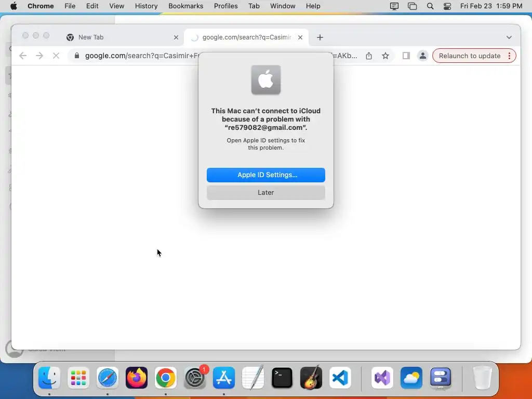Image resolution: width=532 pixels, height=399 pixels.
Task: Close the New Tab tab
Action: (x=176, y=37)
